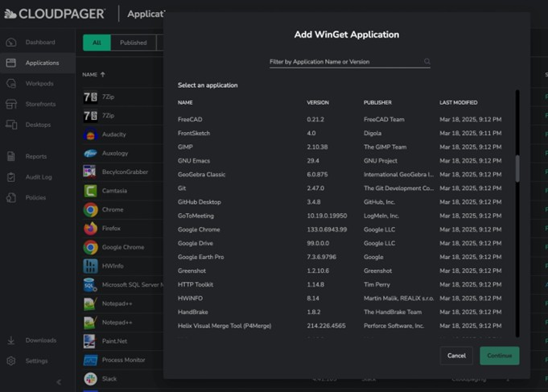Open Reports via its sidebar icon

click(x=11, y=156)
